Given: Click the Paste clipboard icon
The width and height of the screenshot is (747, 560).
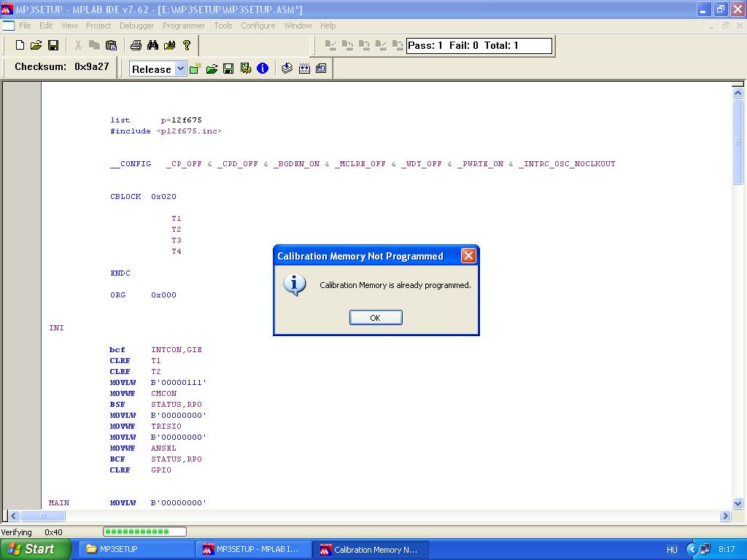Looking at the screenshot, I should (111, 45).
